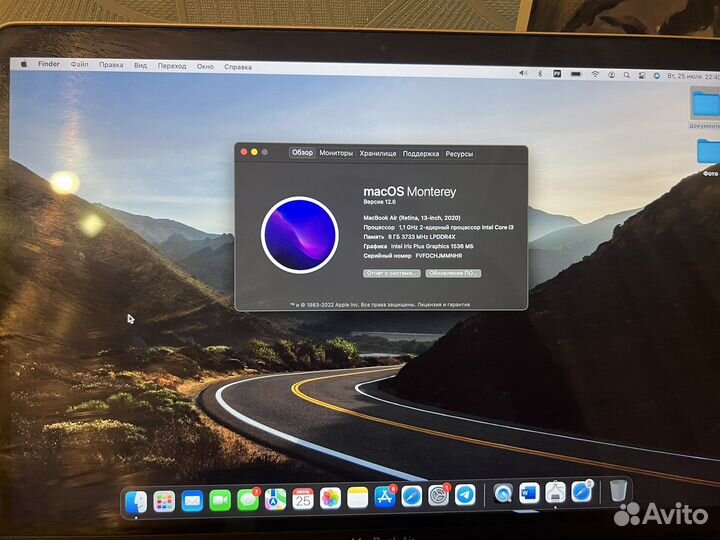This screenshot has width=720, height=540.
Task: Open Spotlight search magnifier
Action: (x=626, y=75)
